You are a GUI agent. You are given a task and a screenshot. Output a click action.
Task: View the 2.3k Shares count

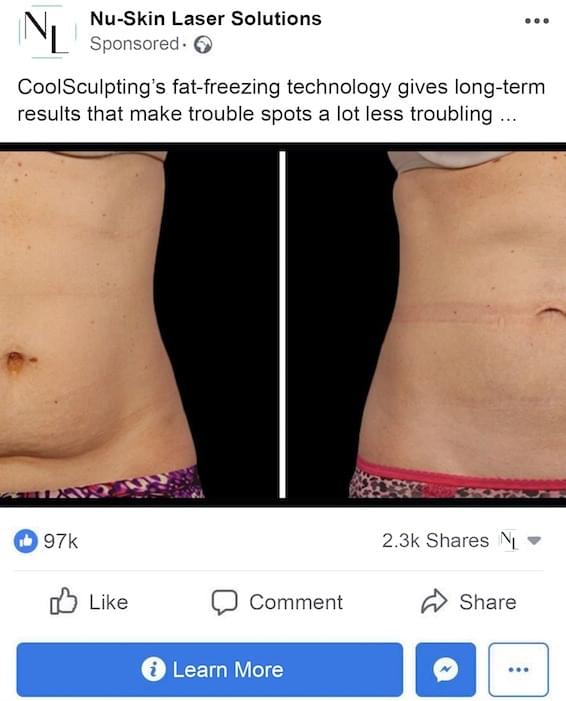pyautogui.click(x=435, y=541)
